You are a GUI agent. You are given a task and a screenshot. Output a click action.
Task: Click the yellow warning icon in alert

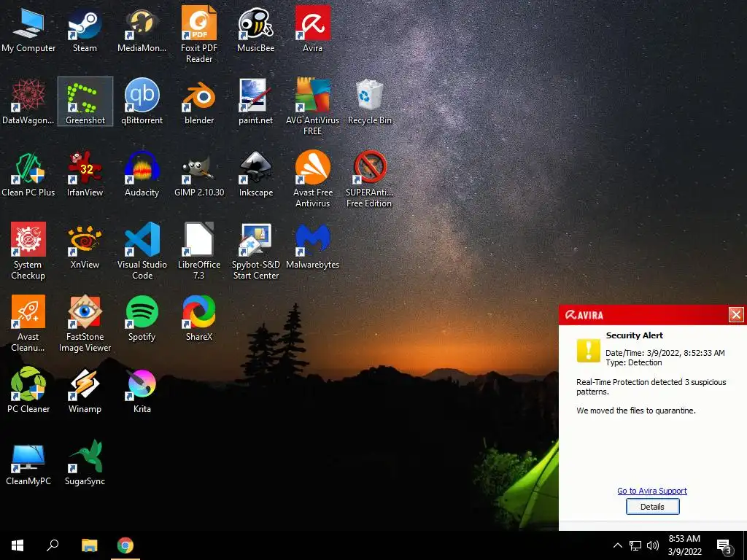click(x=589, y=351)
